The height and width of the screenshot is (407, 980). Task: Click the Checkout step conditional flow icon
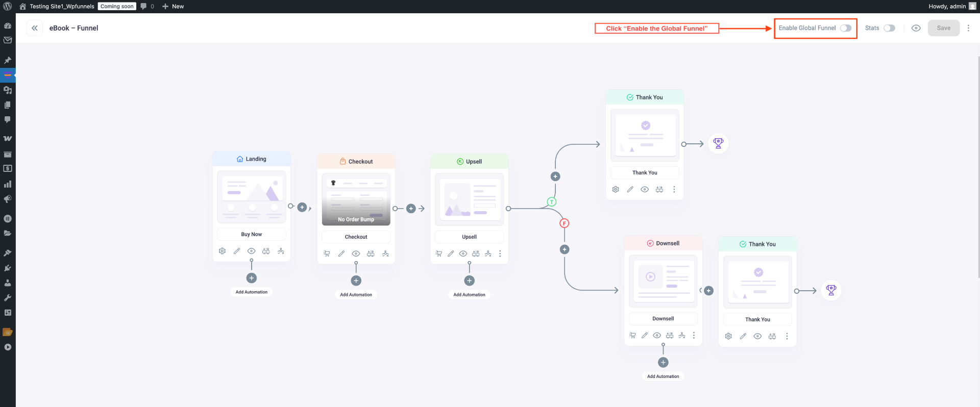(x=385, y=253)
